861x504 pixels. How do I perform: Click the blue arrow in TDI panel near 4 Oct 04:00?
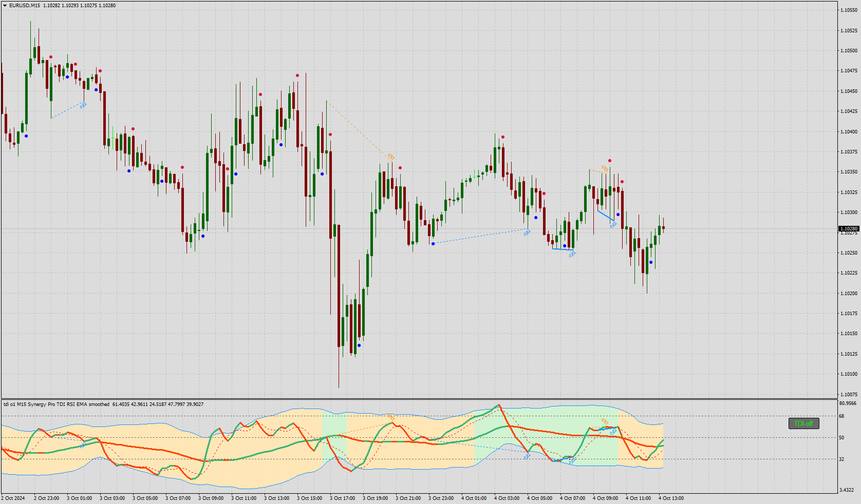tap(527, 456)
